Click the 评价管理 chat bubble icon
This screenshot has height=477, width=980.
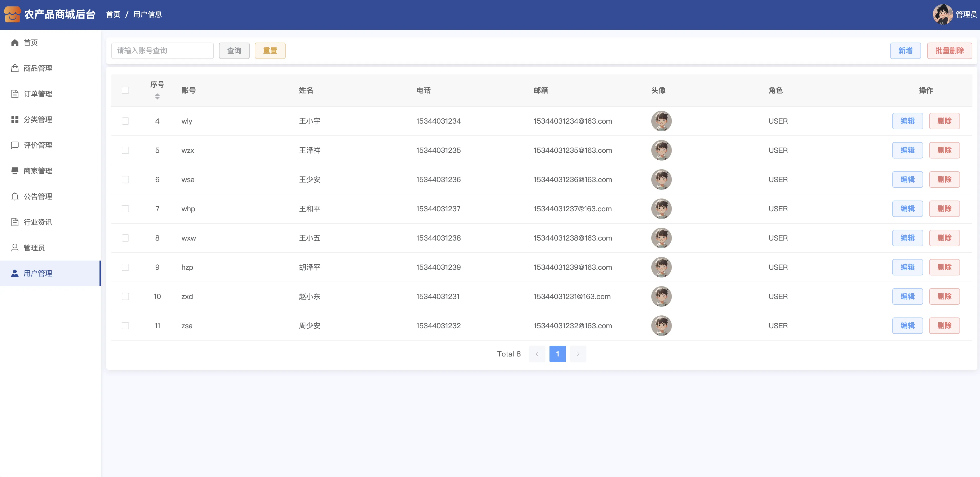pyautogui.click(x=15, y=145)
